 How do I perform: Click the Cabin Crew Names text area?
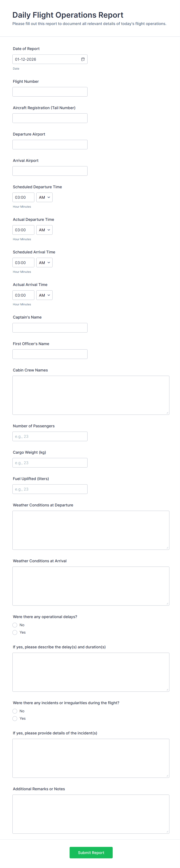pyautogui.click(x=91, y=395)
